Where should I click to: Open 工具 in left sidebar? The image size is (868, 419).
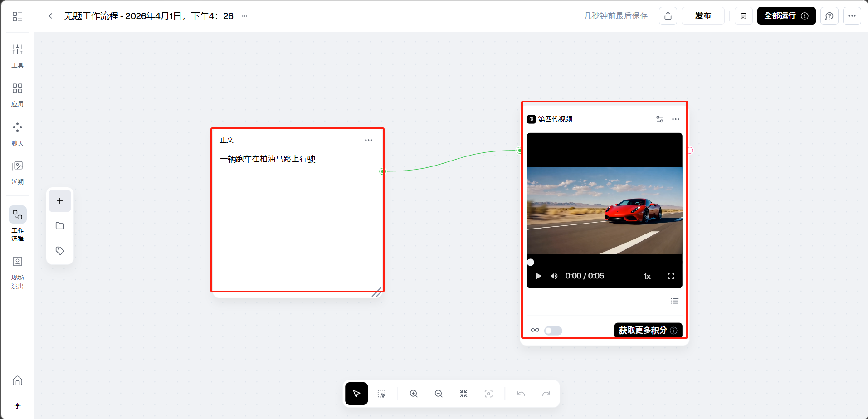point(17,55)
